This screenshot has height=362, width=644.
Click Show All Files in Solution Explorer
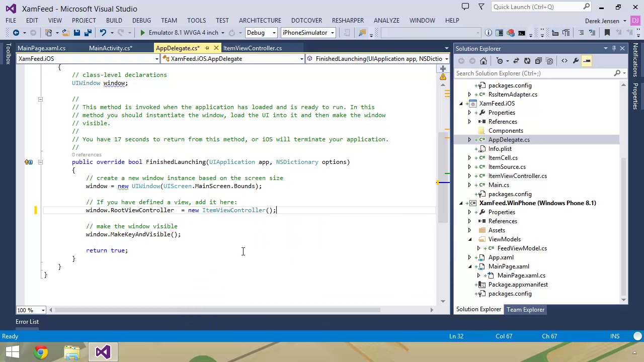(549, 61)
